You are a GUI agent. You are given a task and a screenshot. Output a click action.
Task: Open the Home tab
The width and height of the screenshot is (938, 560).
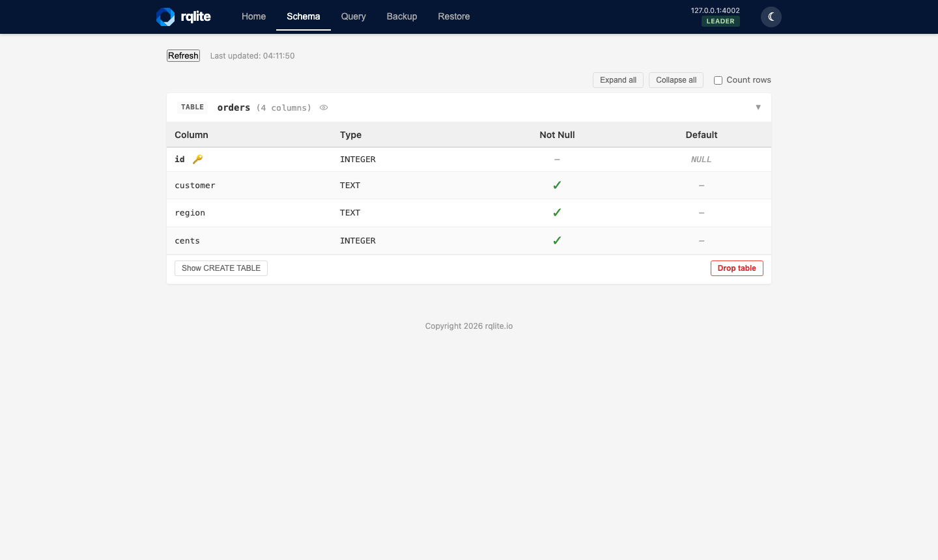click(253, 16)
